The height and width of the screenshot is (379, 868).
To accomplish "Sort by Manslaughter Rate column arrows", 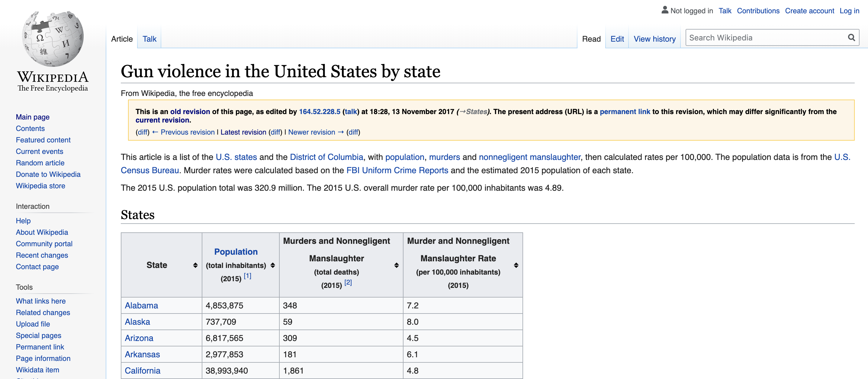I will click(516, 265).
